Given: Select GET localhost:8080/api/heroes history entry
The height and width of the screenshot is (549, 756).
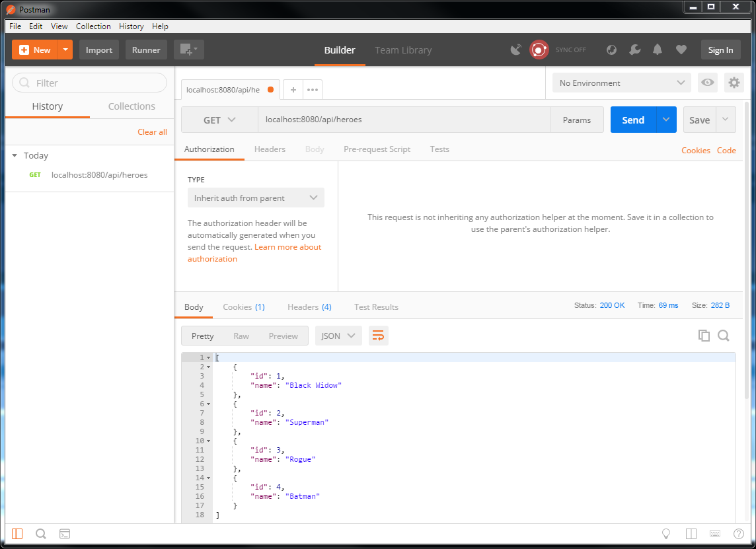Looking at the screenshot, I should pyautogui.click(x=90, y=174).
